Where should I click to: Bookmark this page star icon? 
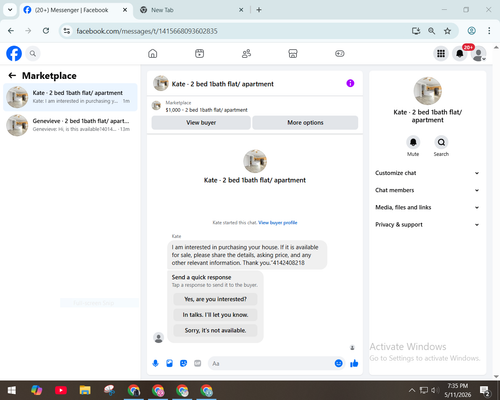(447, 31)
